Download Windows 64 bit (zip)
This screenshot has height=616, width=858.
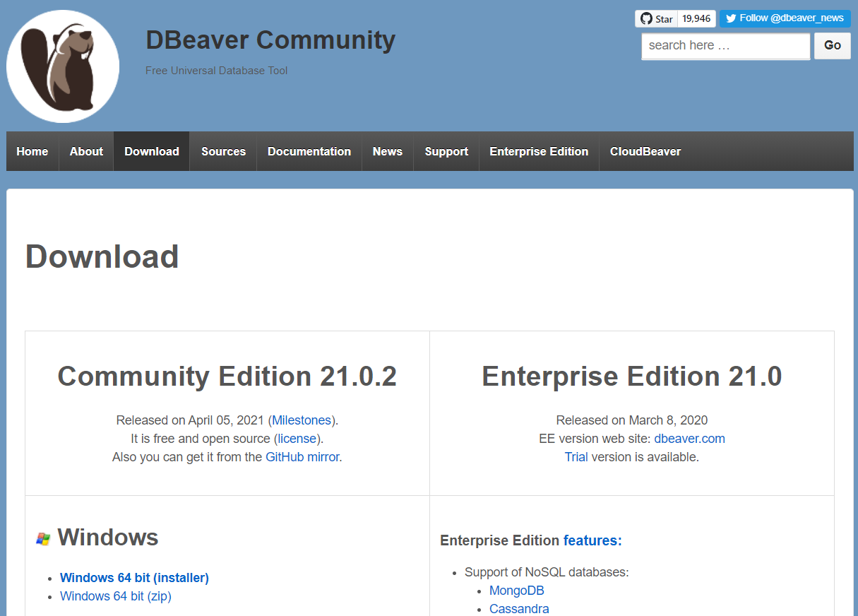pyautogui.click(x=116, y=596)
